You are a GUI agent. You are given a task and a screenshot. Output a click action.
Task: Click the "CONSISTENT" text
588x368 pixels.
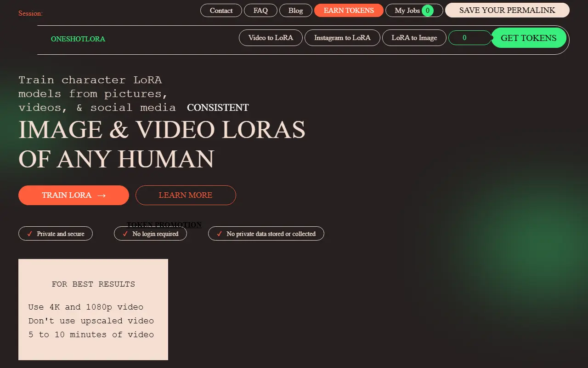(x=218, y=108)
